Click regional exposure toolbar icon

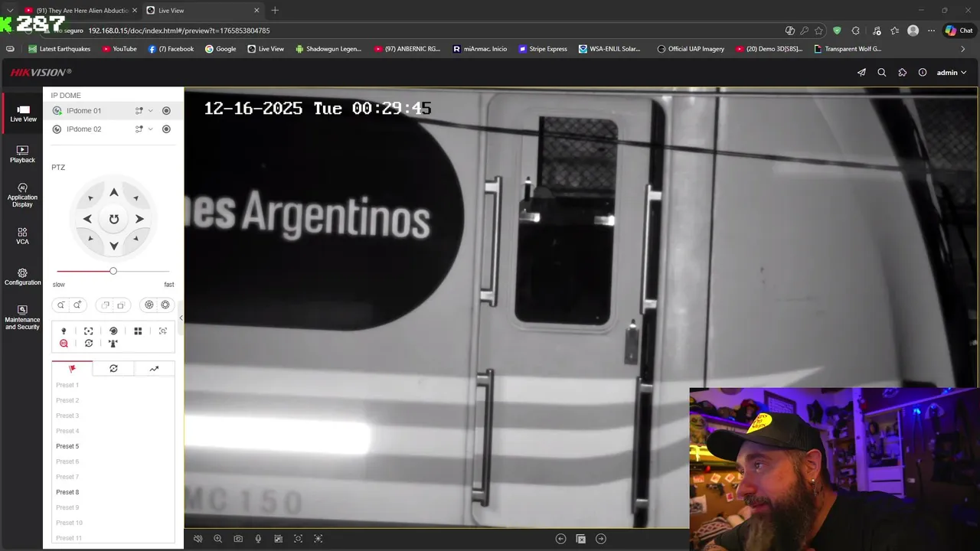318,539
